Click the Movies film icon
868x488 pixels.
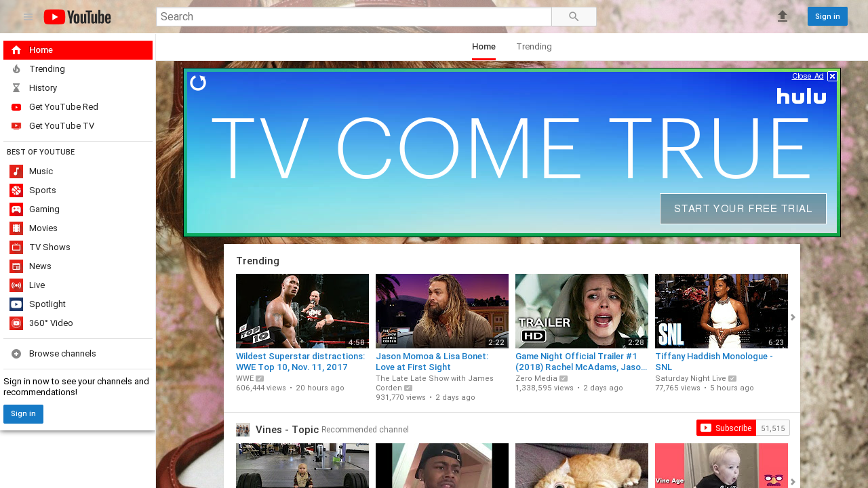coord(16,228)
